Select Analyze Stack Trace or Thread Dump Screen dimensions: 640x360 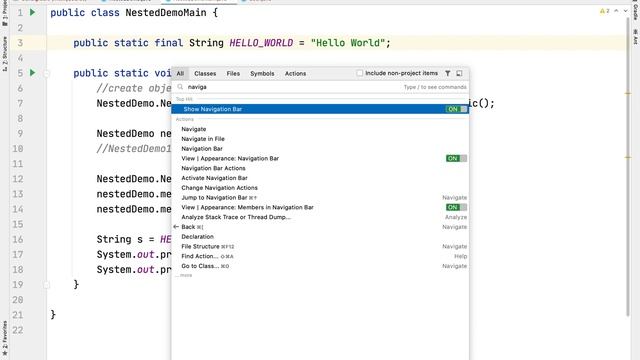coord(320,217)
